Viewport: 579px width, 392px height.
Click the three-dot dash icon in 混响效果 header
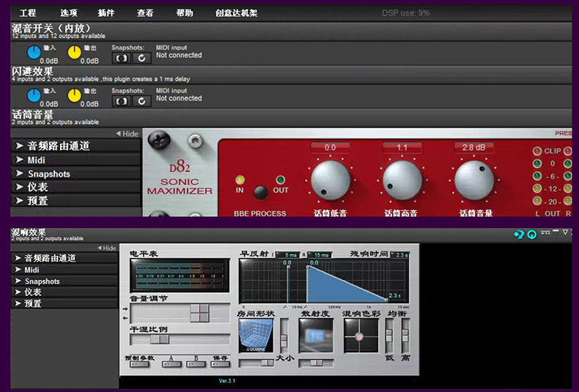tap(545, 232)
